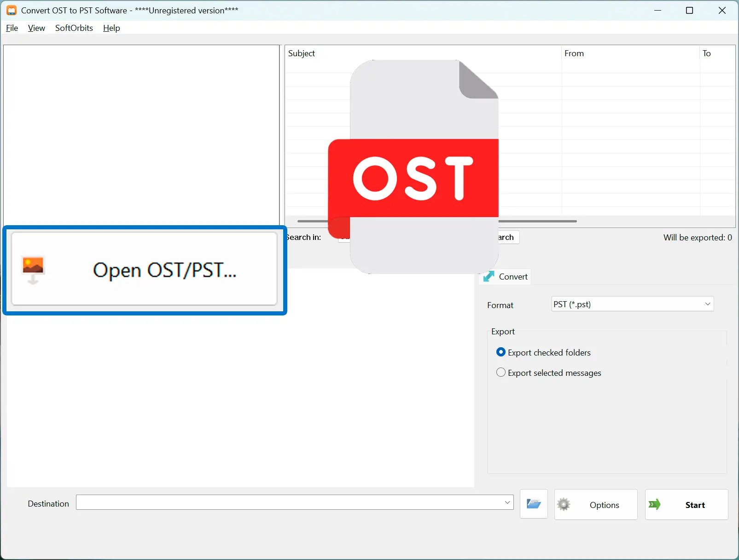
Task: Minimize the Convert OST to PST window
Action: (658, 10)
